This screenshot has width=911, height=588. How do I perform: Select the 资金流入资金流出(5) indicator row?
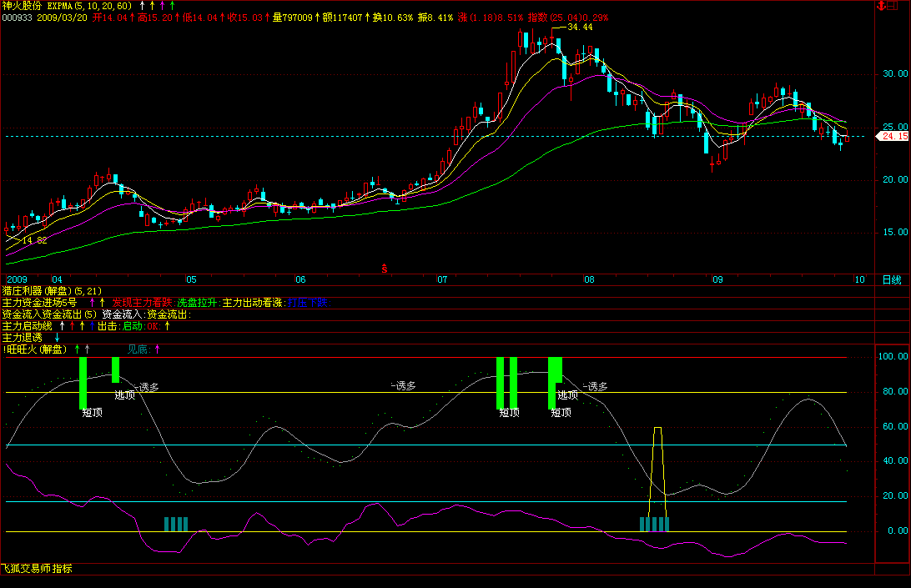click(x=49, y=314)
